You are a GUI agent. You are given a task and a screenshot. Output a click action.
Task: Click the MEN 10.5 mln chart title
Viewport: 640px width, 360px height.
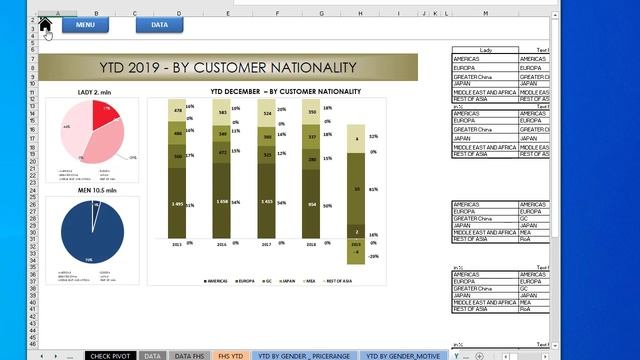point(97,190)
